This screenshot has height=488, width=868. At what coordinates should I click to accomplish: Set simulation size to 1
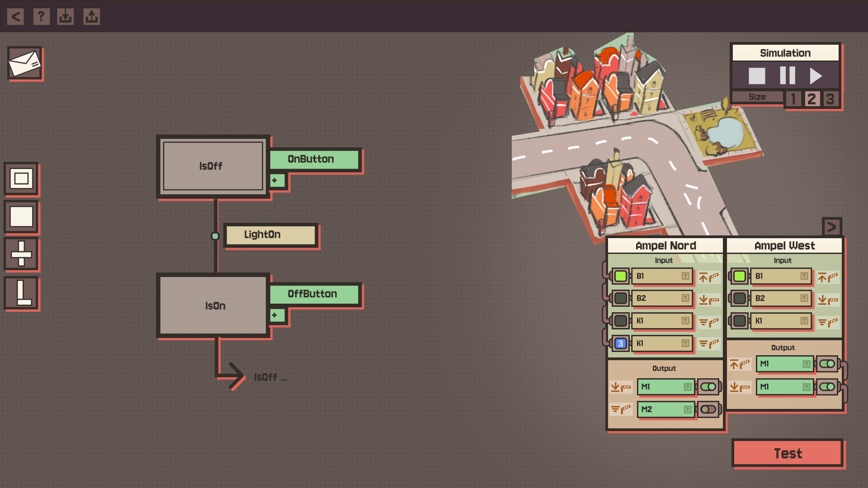(x=793, y=99)
